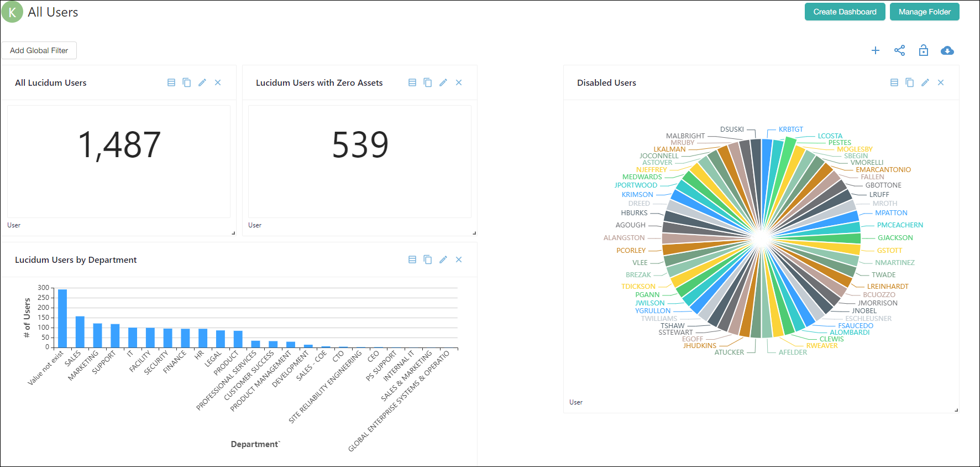Edit the All Lucidium Users chart
The height and width of the screenshot is (467, 980).
202,82
